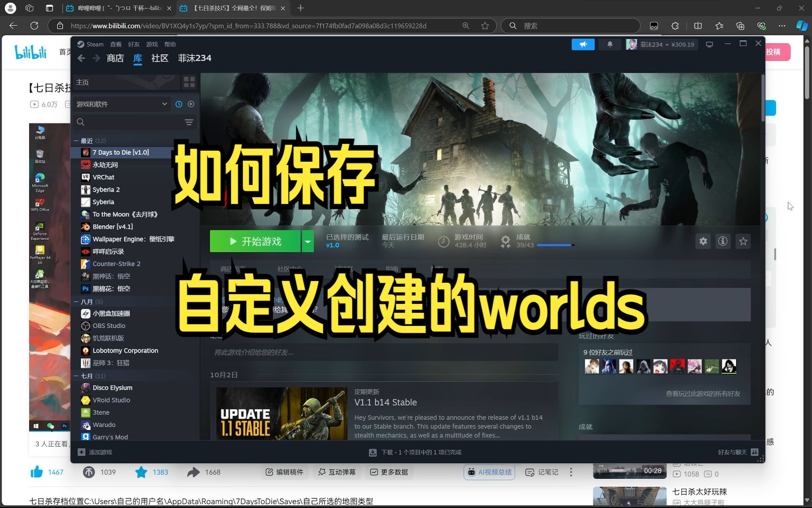The width and height of the screenshot is (812, 508).
Task: Open the Steam menu
Action: pos(91,44)
